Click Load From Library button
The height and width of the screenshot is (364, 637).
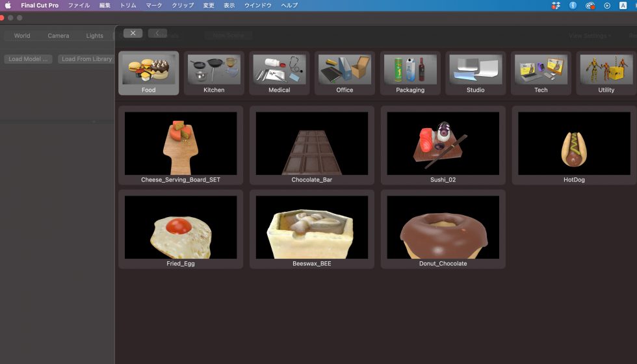[x=86, y=59]
